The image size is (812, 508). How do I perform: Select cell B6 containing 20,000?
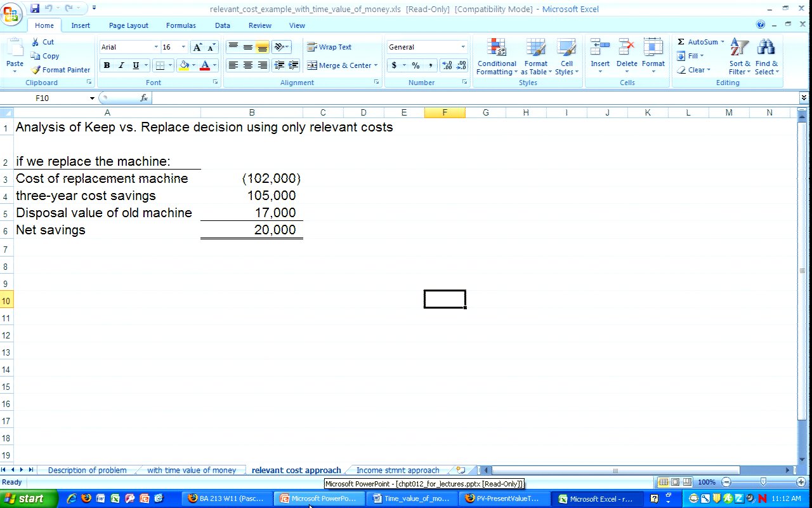click(252, 230)
